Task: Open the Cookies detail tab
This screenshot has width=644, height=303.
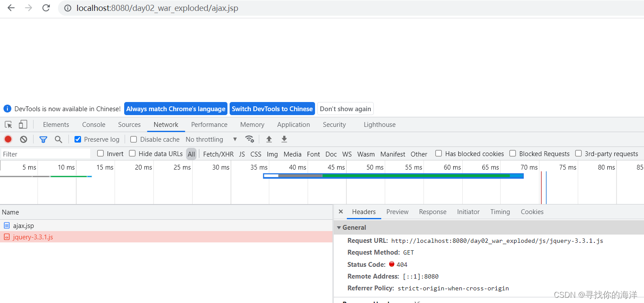Action: click(532, 212)
